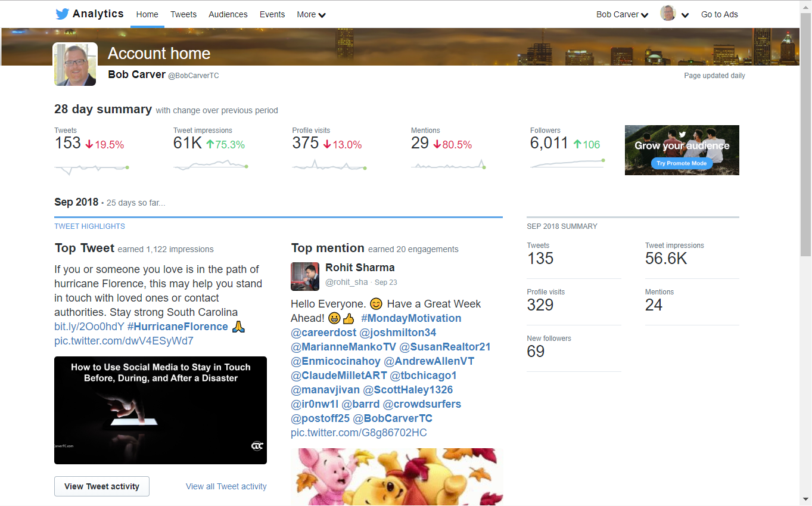Click the small profile avatar in the header
The height and width of the screenshot is (506, 812).
pyautogui.click(x=668, y=13)
